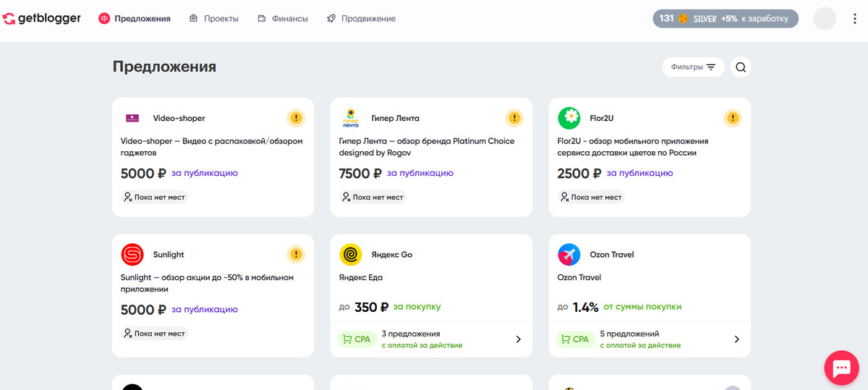Click the Яндекс Go logo icon
This screenshot has height=390, width=868.
tap(351, 255)
